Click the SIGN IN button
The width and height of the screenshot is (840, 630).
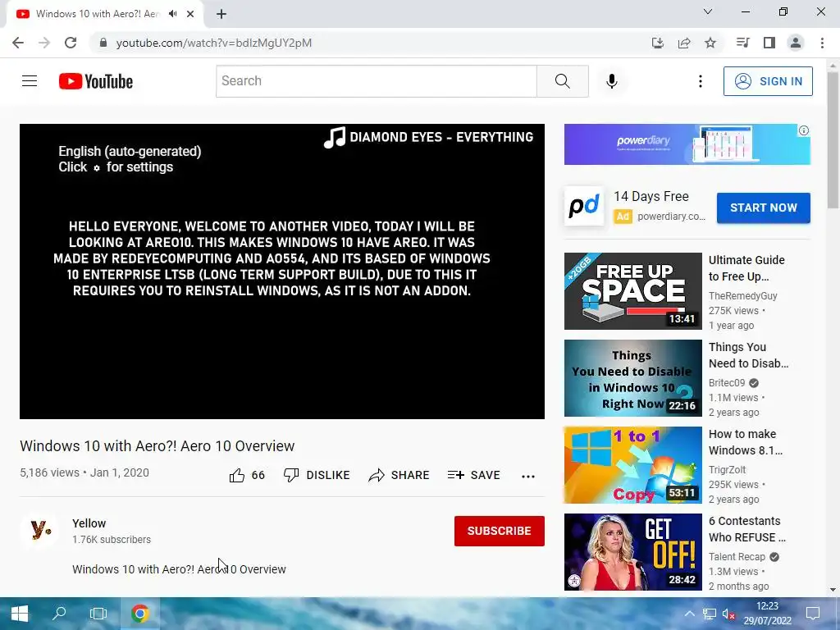click(768, 81)
